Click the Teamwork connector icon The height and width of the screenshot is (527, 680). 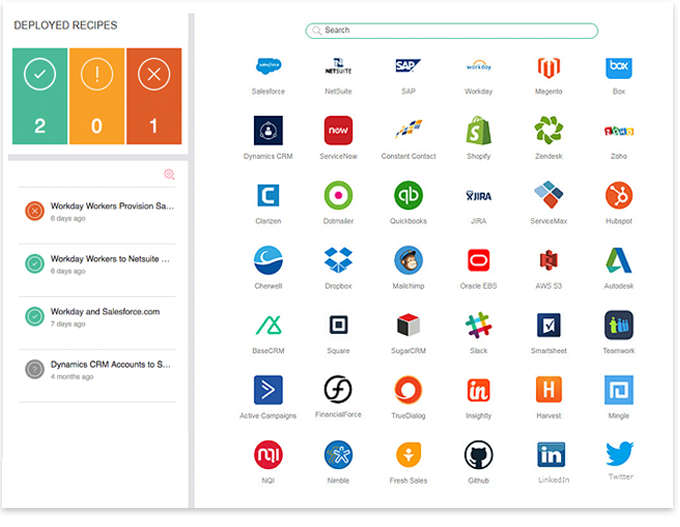619,325
